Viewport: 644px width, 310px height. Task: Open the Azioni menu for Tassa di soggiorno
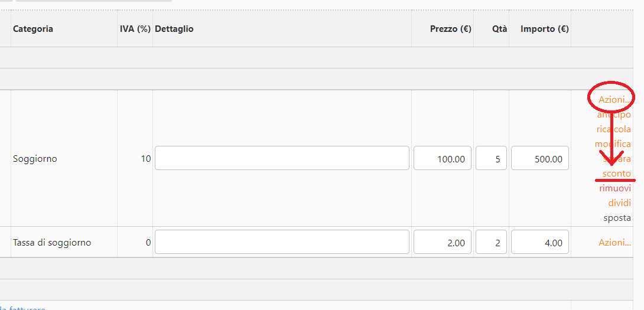click(614, 243)
